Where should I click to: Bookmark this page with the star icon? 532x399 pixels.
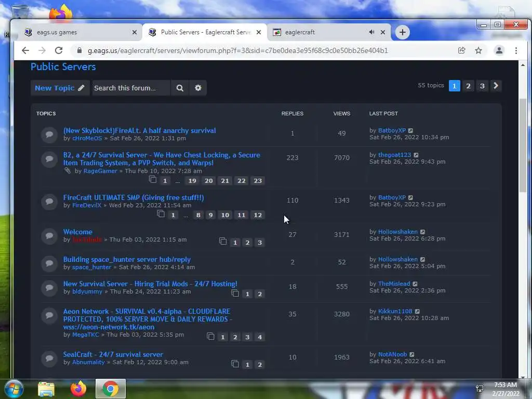tap(478, 50)
